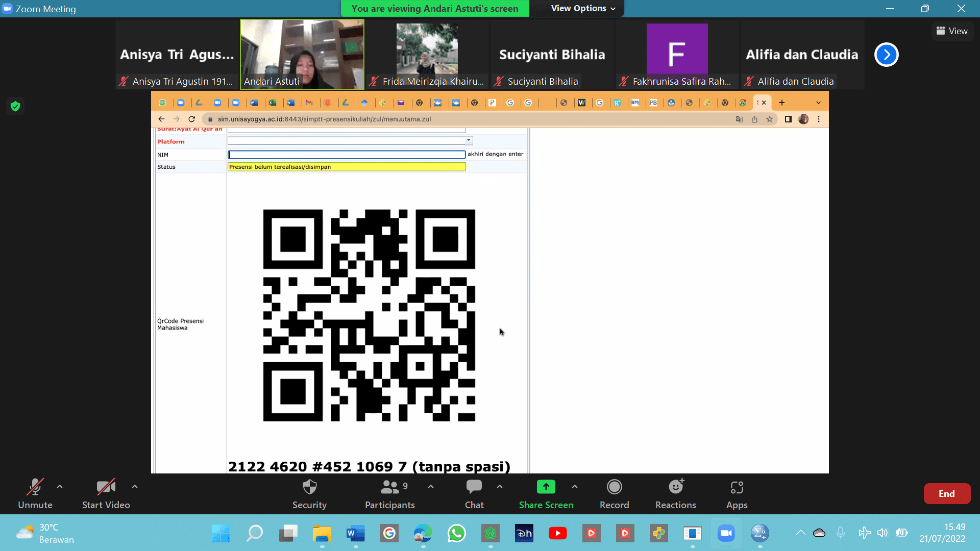Open YouTube from taskbar
This screenshot has width=980, height=551.
pos(558,534)
